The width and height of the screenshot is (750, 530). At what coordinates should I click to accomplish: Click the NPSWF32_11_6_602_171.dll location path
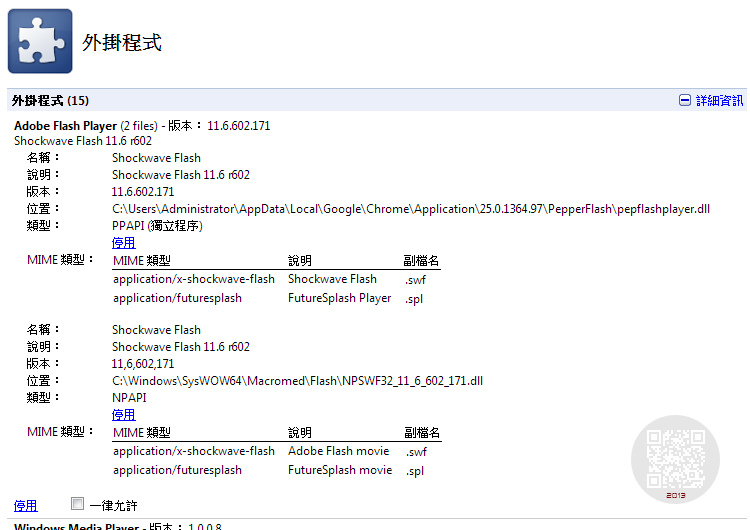298,381
